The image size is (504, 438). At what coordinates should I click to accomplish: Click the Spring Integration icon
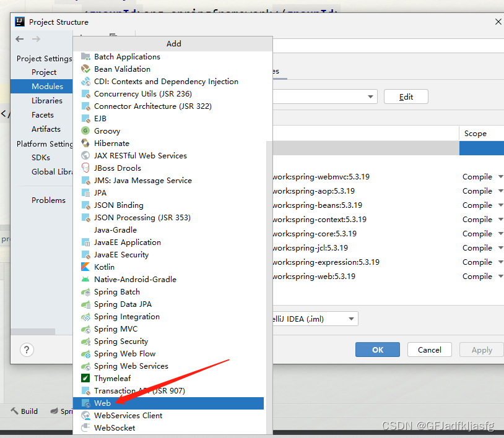click(x=85, y=317)
